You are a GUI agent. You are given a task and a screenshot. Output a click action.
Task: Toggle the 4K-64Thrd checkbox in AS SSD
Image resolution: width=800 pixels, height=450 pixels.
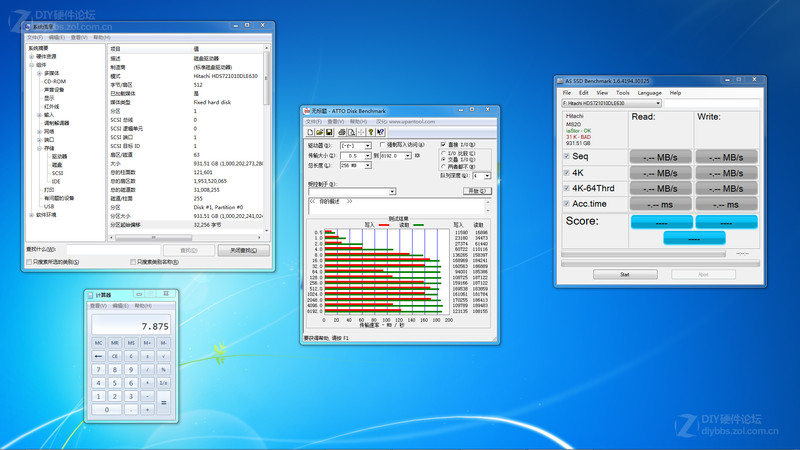coord(566,188)
